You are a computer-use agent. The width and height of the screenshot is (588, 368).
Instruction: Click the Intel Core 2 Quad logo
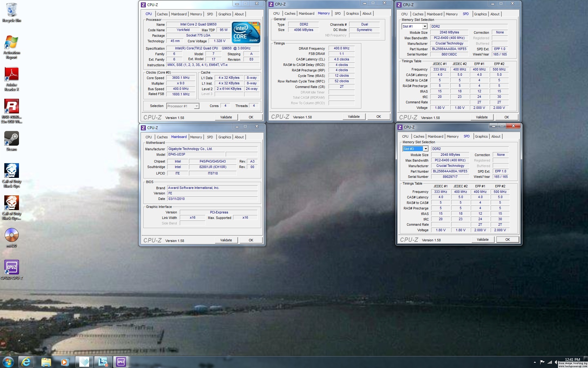(x=246, y=32)
